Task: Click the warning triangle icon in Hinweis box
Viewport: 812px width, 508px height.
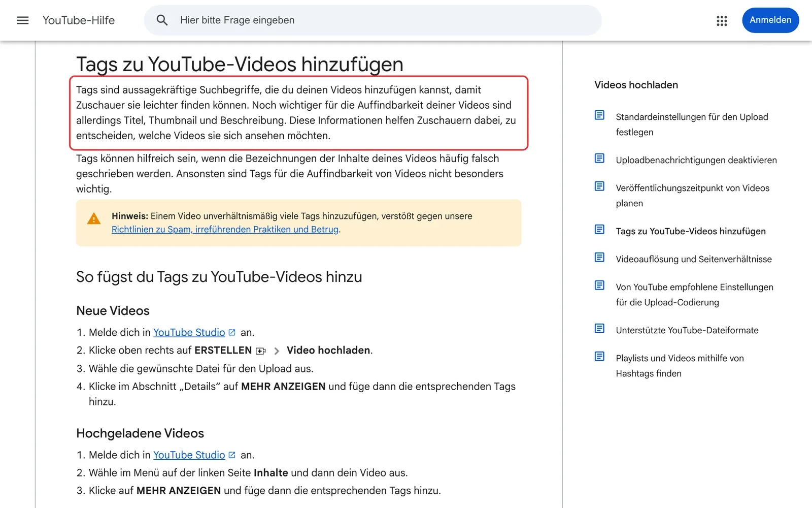Action: pos(94,219)
